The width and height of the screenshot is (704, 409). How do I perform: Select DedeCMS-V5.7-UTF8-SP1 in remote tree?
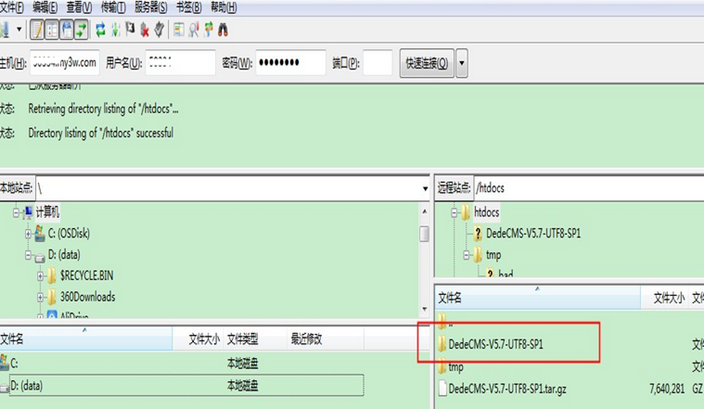click(533, 233)
